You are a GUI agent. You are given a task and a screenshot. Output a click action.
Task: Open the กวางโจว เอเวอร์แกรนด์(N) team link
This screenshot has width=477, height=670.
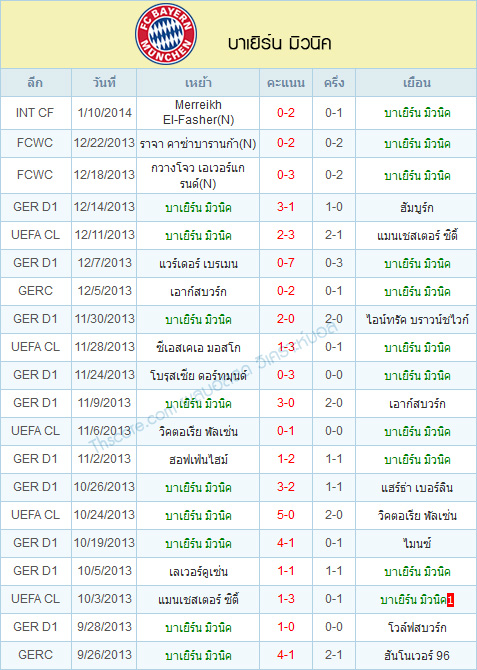click(x=198, y=175)
